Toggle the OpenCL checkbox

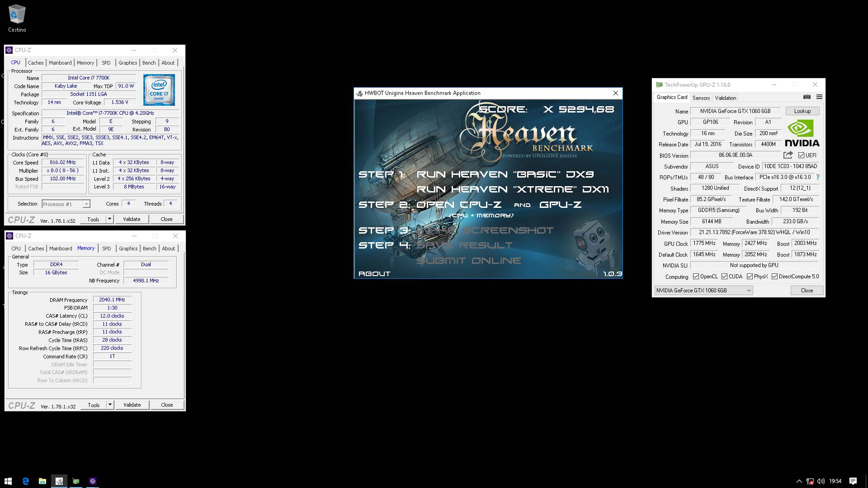[x=696, y=277]
